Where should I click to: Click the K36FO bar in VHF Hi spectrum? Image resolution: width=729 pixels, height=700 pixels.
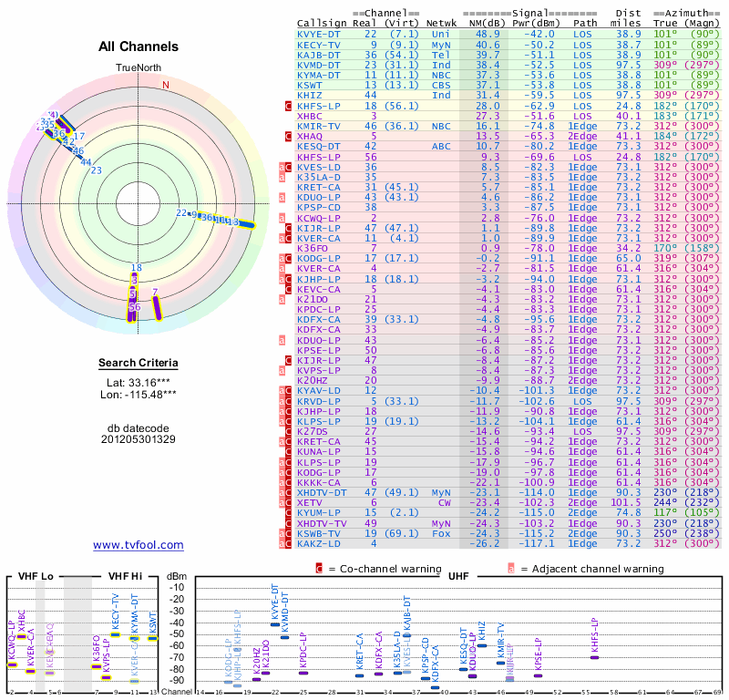(x=97, y=666)
